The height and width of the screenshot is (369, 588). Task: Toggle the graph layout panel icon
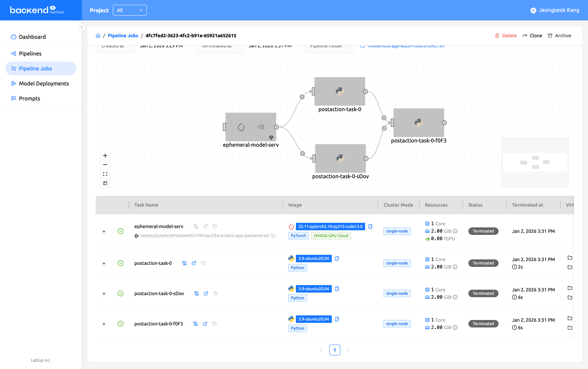pyautogui.click(x=105, y=183)
